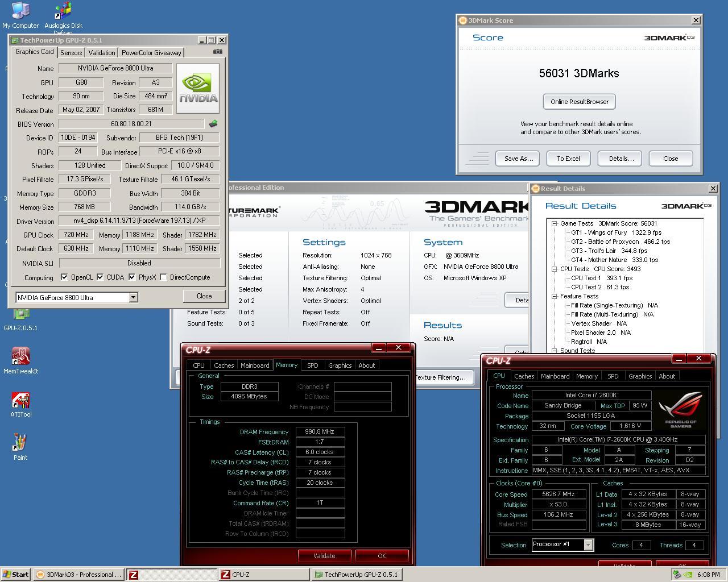Toggle OpenCL checkbox in GPU-Z
Viewport: 728px width, 582px height.
tap(64, 277)
